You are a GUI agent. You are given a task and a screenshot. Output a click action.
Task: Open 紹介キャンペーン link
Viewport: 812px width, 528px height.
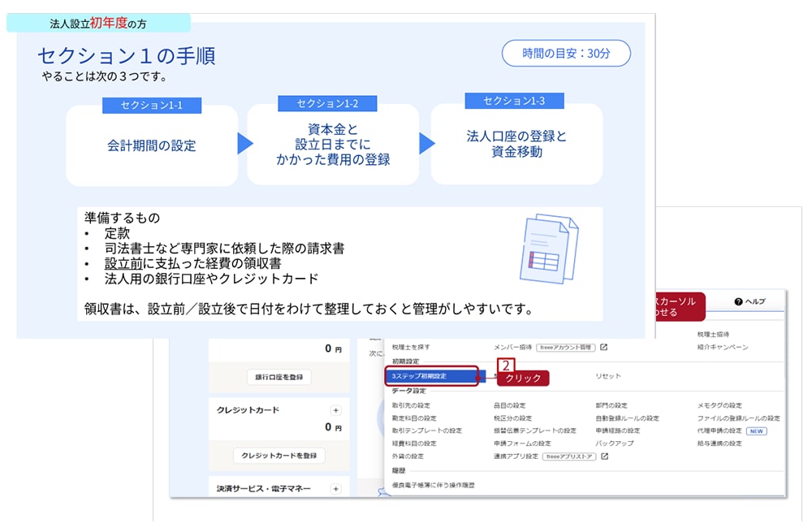pos(723,347)
